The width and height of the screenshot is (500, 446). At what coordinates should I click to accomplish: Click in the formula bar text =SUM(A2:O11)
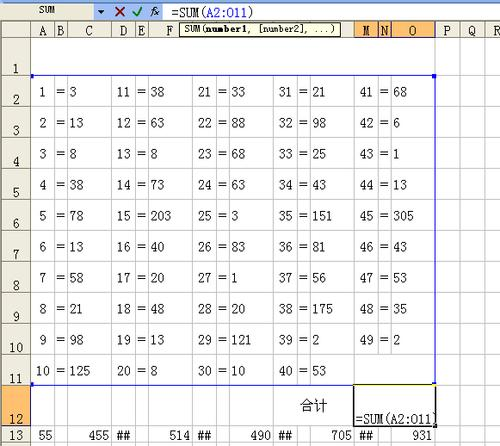tap(212, 13)
